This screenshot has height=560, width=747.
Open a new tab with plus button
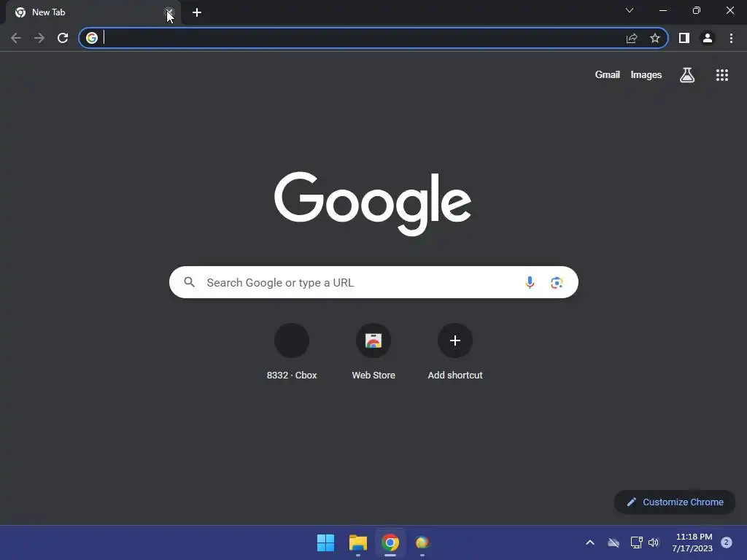pos(197,12)
